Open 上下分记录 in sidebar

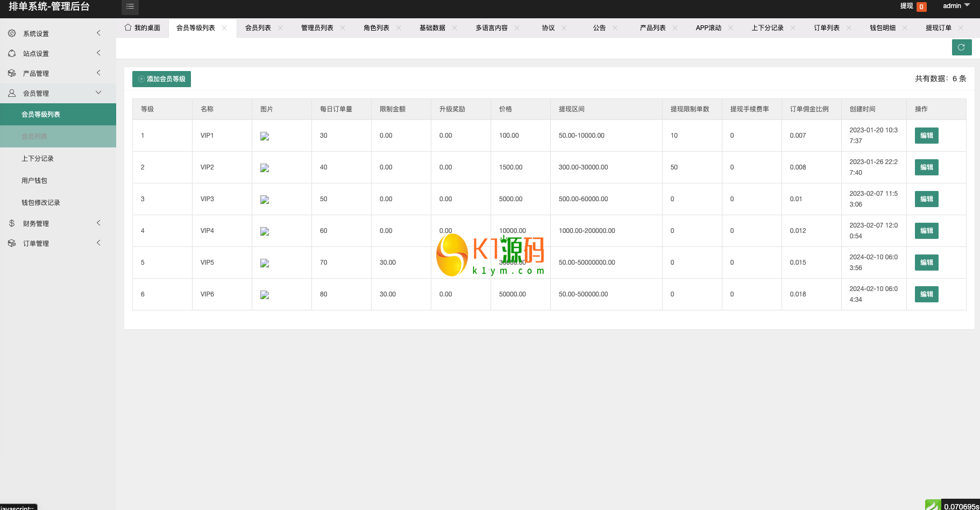[58, 159]
